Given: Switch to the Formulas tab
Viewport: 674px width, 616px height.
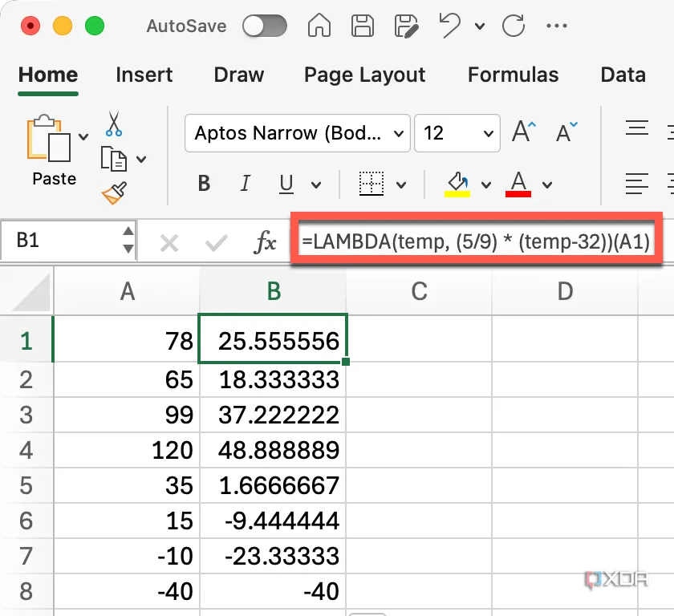Looking at the screenshot, I should [513, 75].
